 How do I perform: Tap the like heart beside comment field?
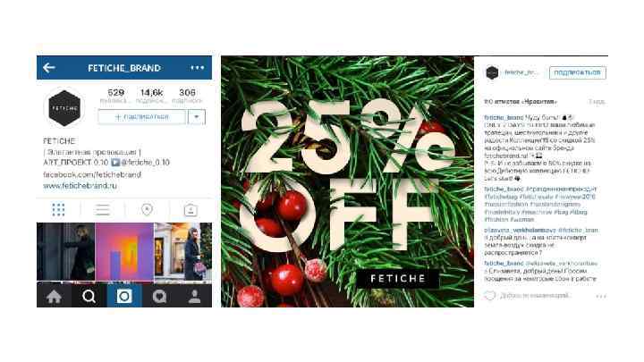[x=489, y=296]
